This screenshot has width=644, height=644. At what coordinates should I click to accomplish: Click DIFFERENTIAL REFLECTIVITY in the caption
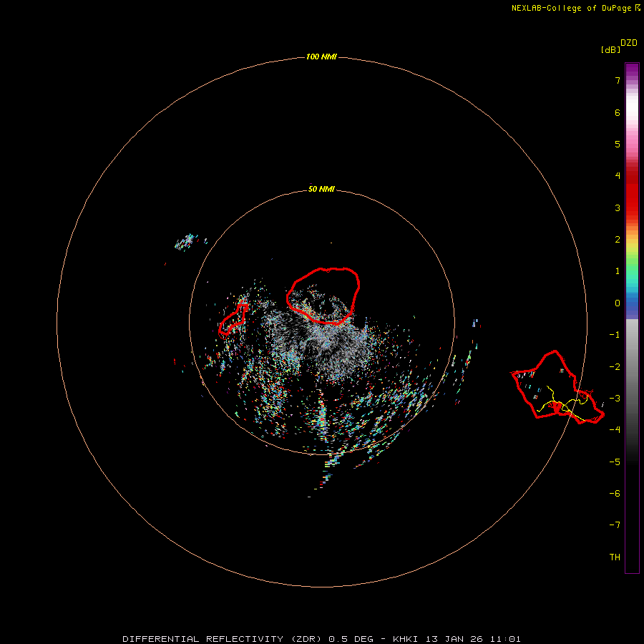pos(203,639)
